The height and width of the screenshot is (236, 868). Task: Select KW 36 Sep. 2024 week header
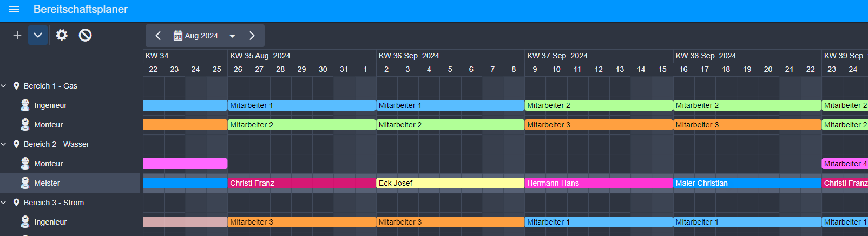pyautogui.click(x=450, y=56)
